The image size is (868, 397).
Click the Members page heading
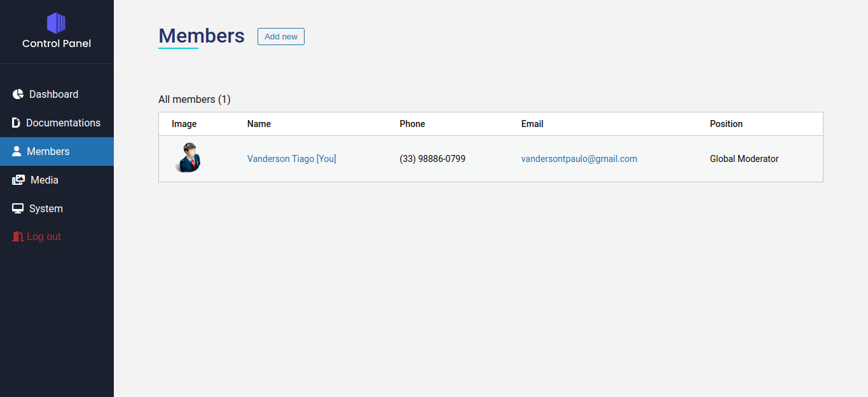pos(202,36)
